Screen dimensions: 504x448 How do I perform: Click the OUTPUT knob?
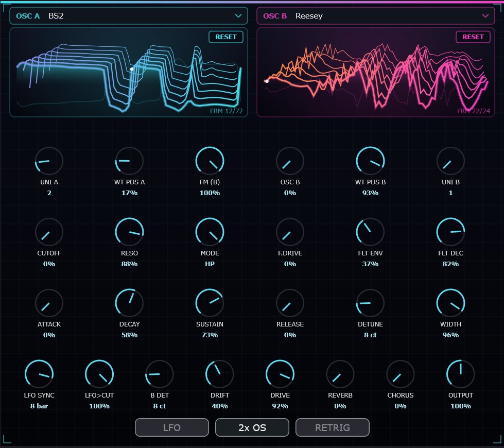tap(461, 374)
